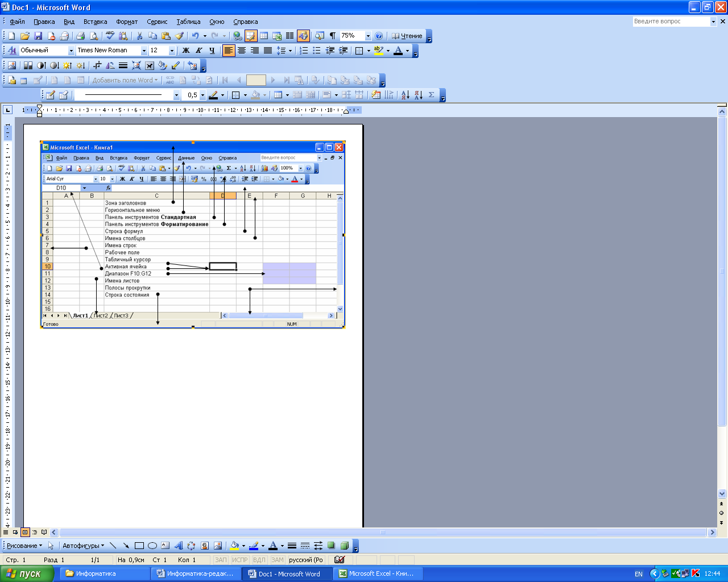The height and width of the screenshot is (582, 728).
Task: Select the Eraser on Tables and Borders toolbar
Action: click(63, 95)
